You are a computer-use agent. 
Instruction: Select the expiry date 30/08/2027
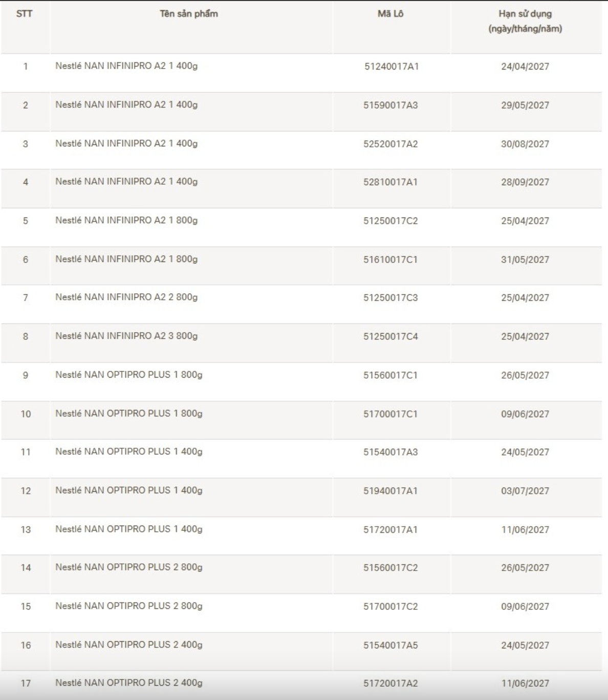click(525, 144)
